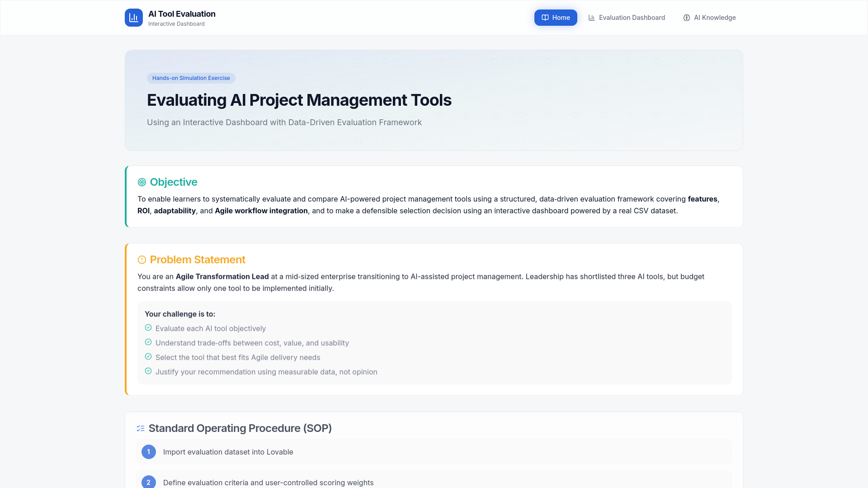868x488 pixels.
Task: Click the 'Objective' heading
Action: pyautogui.click(x=174, y=182)
